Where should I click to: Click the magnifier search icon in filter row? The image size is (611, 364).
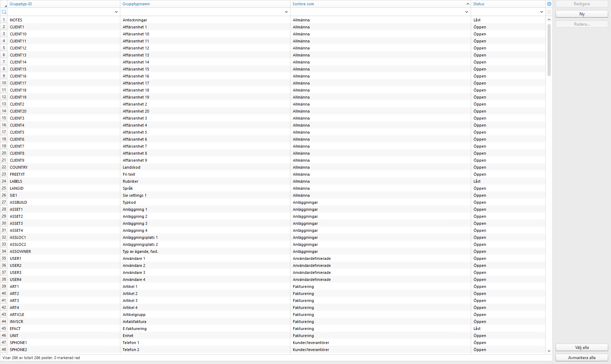(x=4, y=12)
